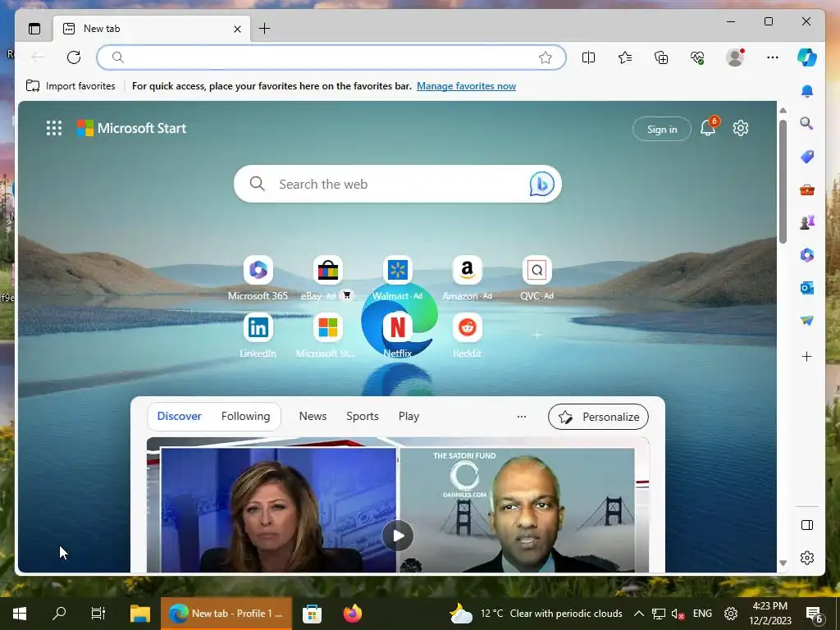840x630 pixels.
Task: Open sidebar settings gear
Action: 807,558
